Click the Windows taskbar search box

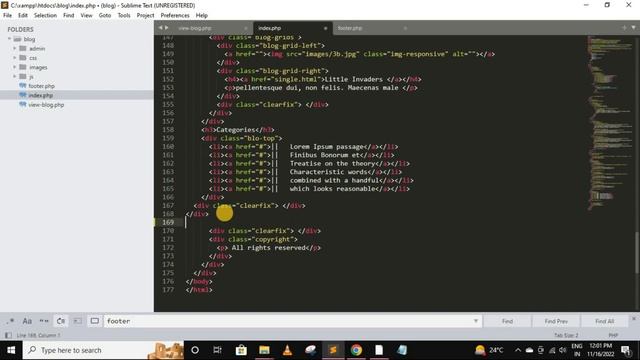(103, 350)
